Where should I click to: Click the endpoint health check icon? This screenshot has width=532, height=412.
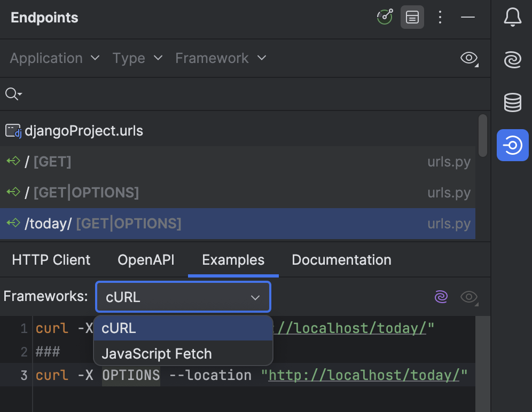pyautogui.click(x=385, y=17)
